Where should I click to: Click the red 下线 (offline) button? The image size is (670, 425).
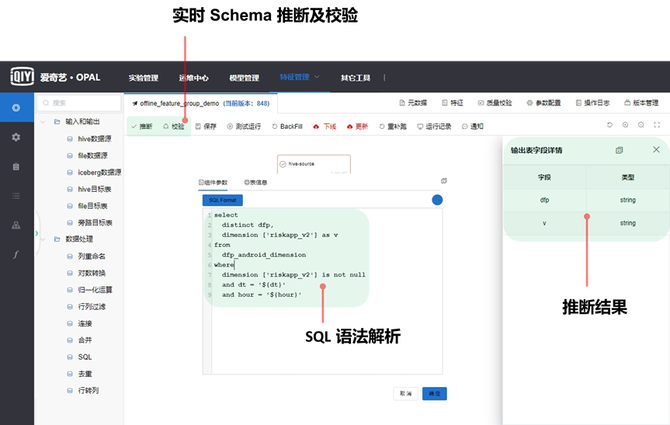(325, 127)
